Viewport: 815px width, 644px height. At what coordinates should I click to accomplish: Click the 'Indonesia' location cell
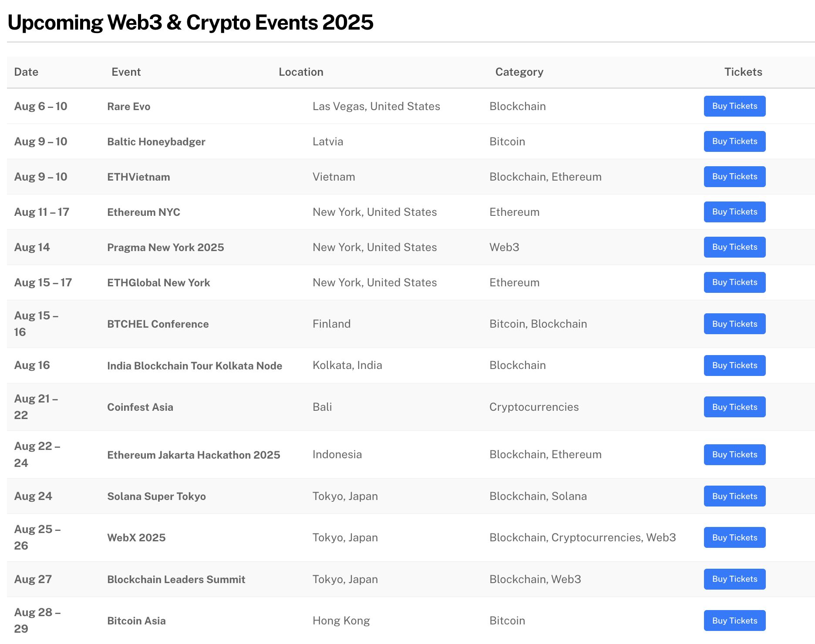click(337, 455)
